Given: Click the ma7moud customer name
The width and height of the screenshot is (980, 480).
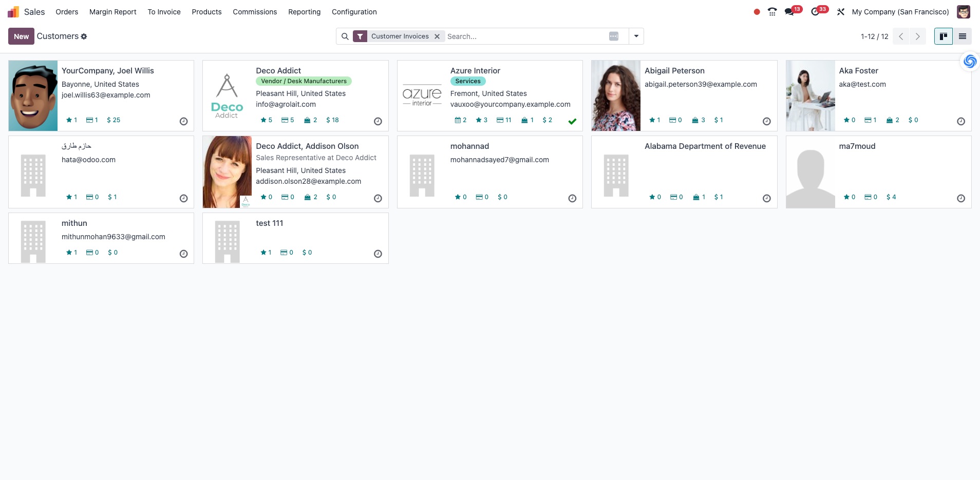Looking at the screenshot, I should (x=857, y=146).
